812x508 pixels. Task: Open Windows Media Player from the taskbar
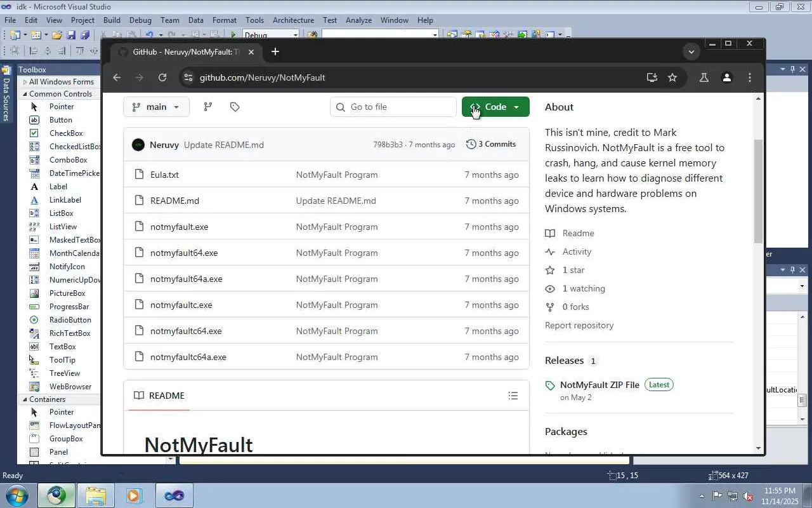(133, 495)
